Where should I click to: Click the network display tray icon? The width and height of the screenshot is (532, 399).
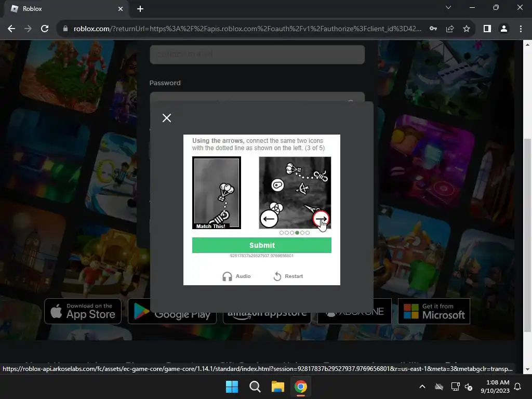pyautogui.click(x=455, y=387)
